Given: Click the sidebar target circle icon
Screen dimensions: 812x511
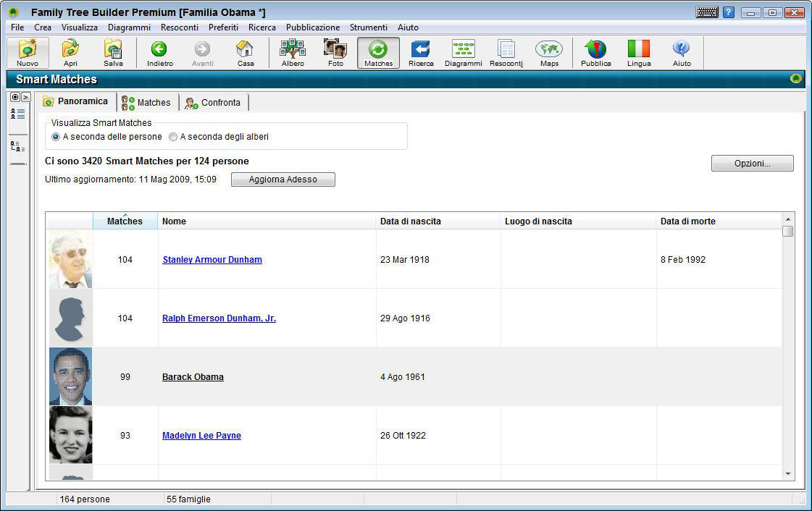Looking at the screenshot, I should pyautogui.click(x=15, y=97).
